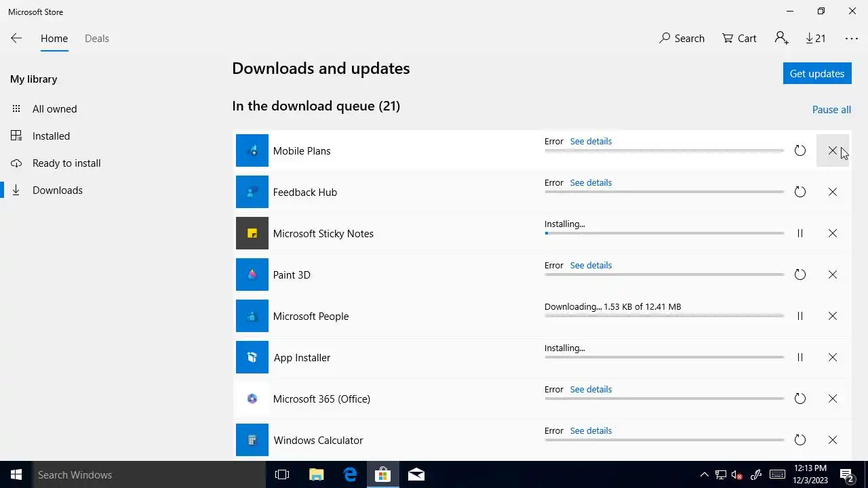
Task: Open File Explorer from the taskbar
Action: [316, 474]
